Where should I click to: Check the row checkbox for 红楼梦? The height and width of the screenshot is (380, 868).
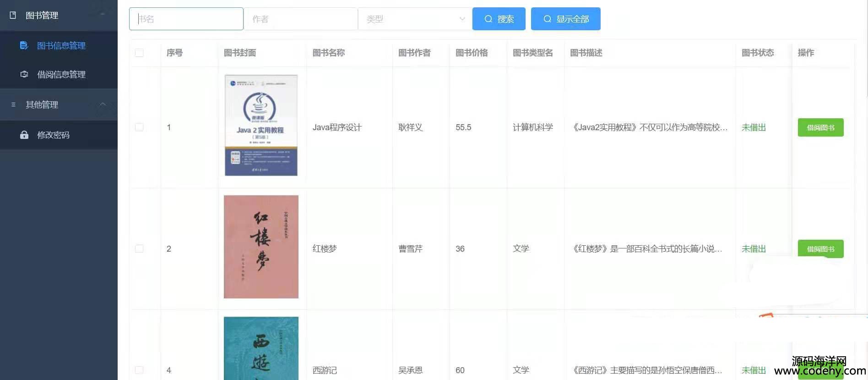pos(139,248)
